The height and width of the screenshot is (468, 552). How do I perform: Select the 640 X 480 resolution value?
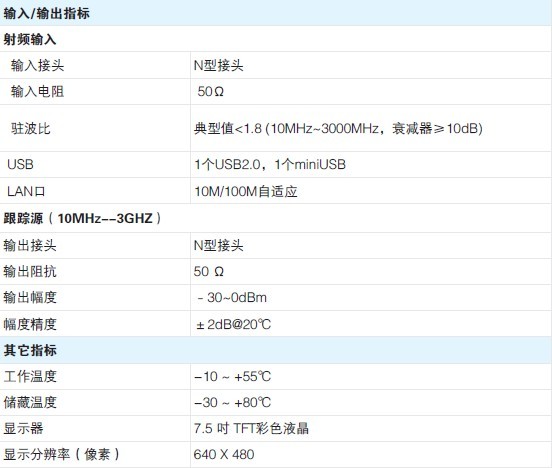click(x=224, y=455)
